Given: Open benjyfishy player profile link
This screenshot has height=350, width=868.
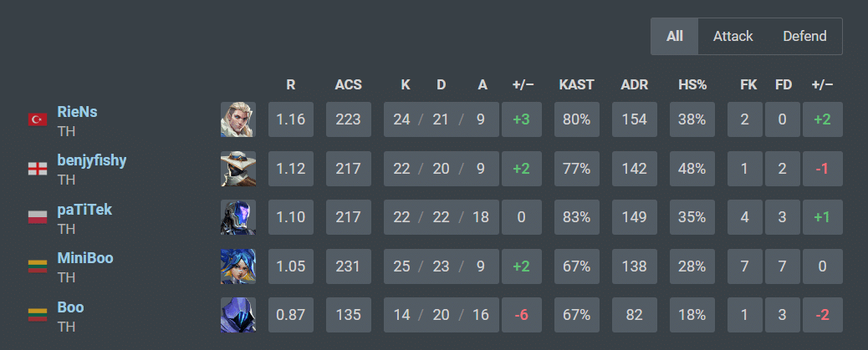Looking at the screenshot, I should click(91, 160).
